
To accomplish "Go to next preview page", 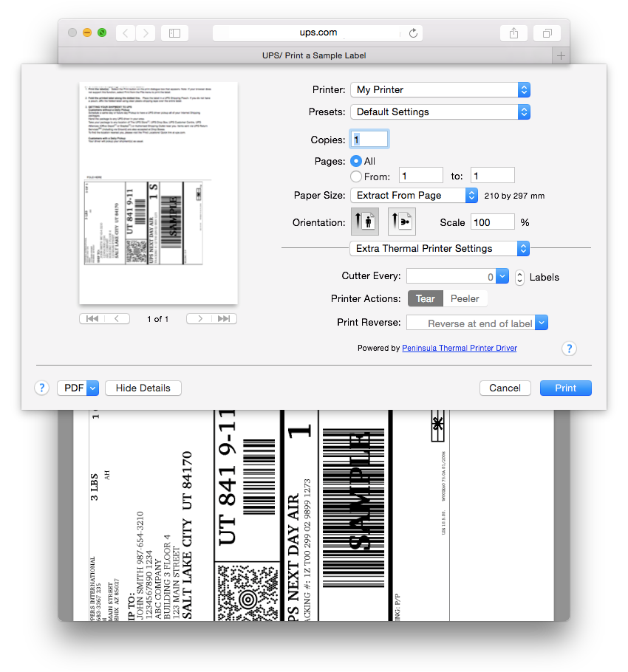I will pyautogui.click(x=199, y=319).
